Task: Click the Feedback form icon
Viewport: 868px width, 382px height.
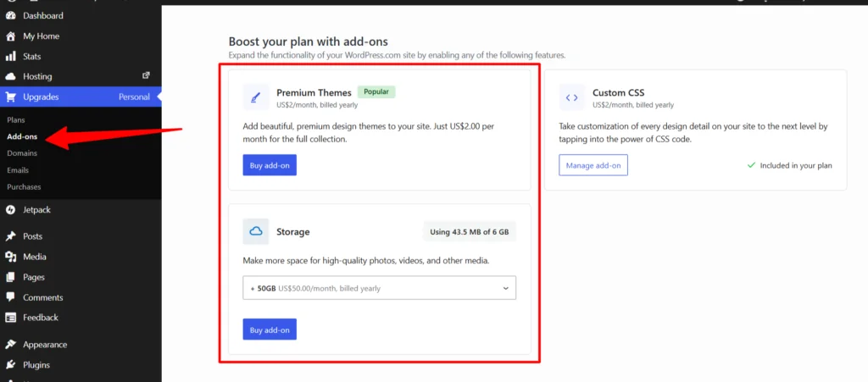Action: pyautogui.click(x=10, y=318)
